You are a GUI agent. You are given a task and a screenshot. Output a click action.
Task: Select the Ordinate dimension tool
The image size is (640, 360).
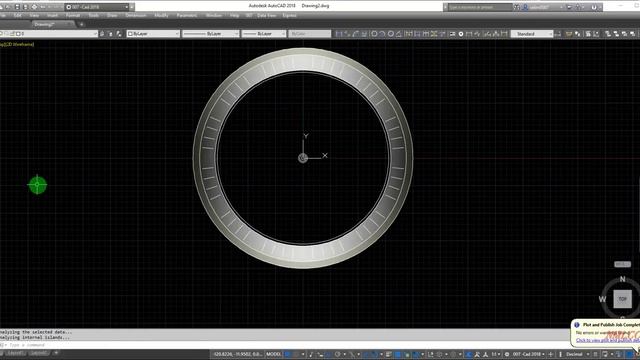click(x=364, y=34)
